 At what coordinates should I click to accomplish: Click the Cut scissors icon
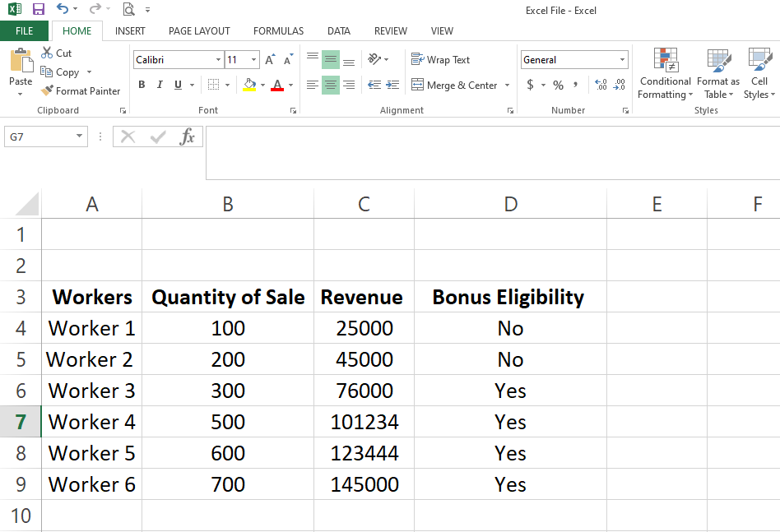[47, 53]
